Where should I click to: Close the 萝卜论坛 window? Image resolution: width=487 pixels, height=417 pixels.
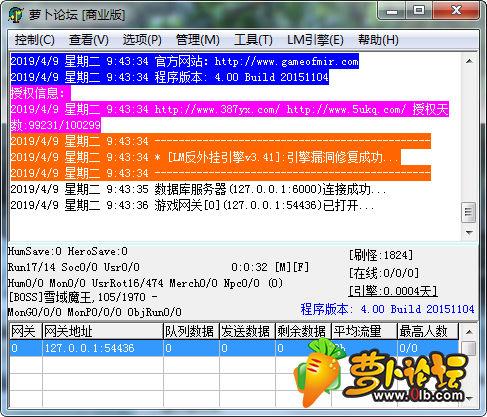[456, 11]
